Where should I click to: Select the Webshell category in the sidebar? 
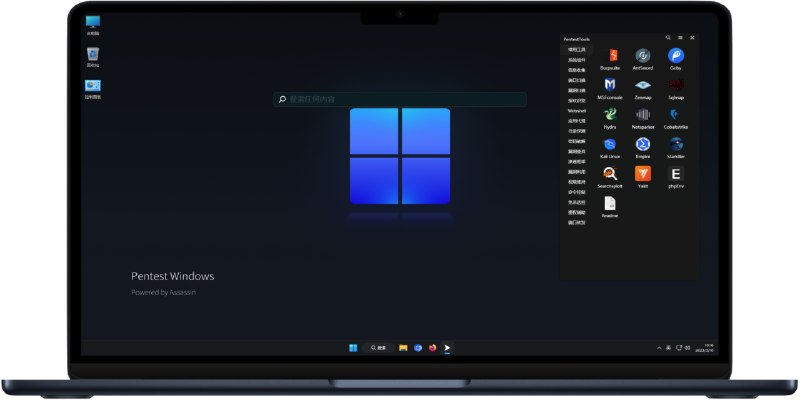[577, 111]
